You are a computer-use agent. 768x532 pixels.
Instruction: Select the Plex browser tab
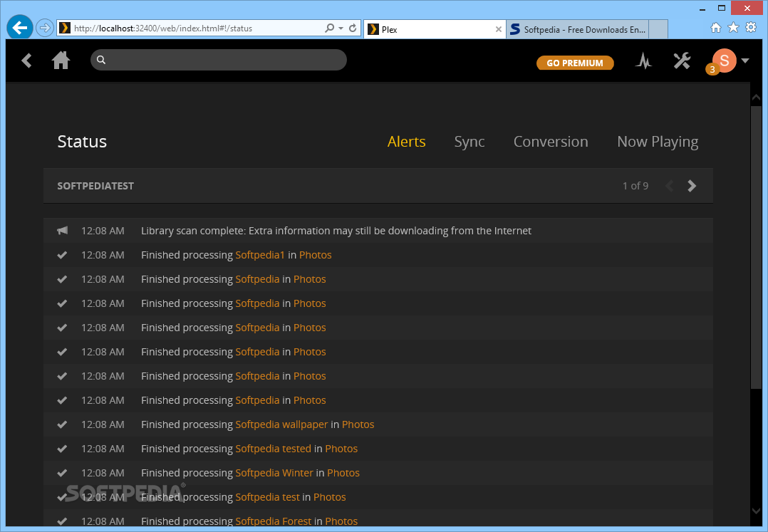click(x=435, y=29)
